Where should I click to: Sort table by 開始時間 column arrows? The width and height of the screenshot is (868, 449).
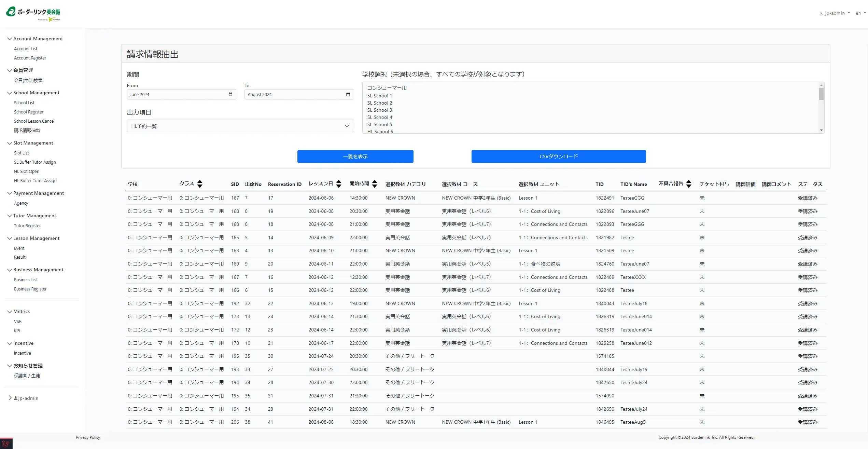click(375, 184)
